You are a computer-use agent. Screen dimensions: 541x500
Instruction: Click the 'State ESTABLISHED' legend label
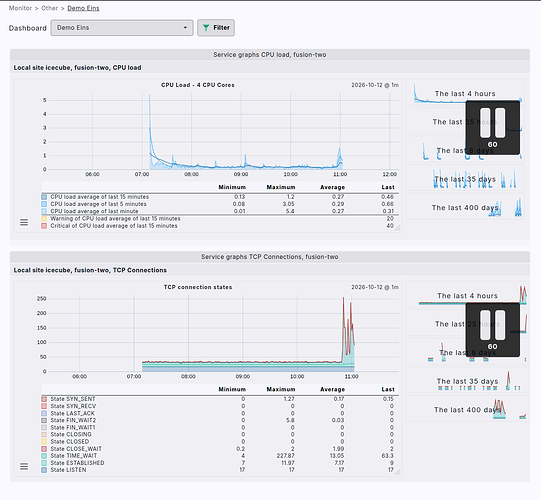77,463
